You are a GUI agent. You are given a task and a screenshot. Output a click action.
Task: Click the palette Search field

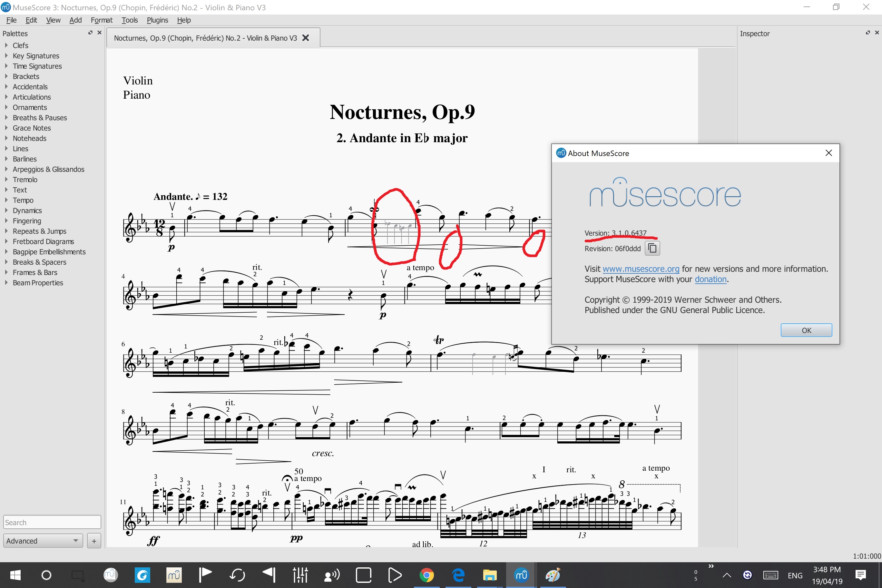click(x=52, y=522)
